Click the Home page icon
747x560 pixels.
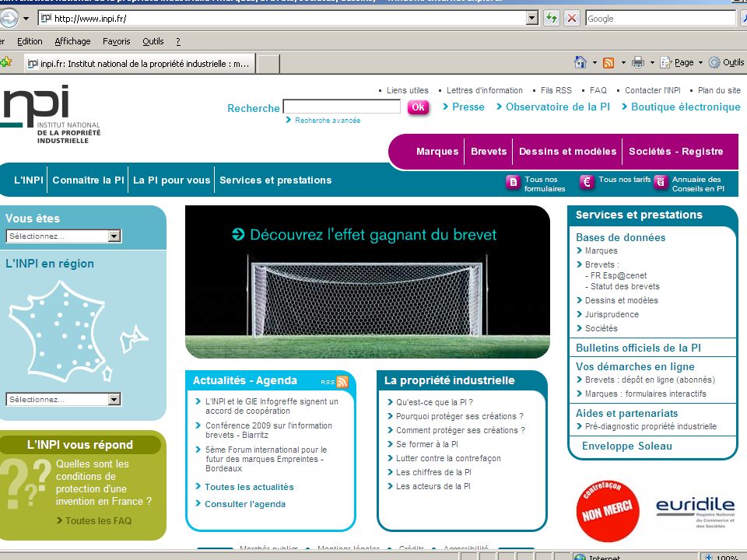(580, 62)
